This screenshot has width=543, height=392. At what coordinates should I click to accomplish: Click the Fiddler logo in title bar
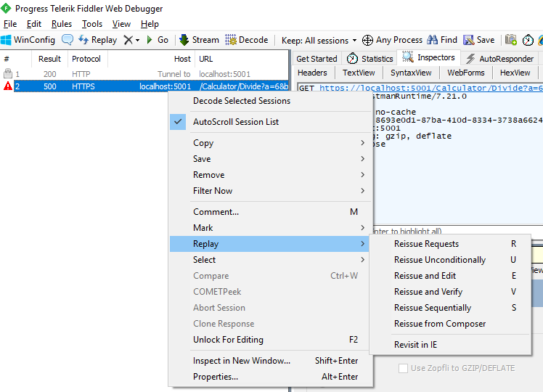point(6,8)
